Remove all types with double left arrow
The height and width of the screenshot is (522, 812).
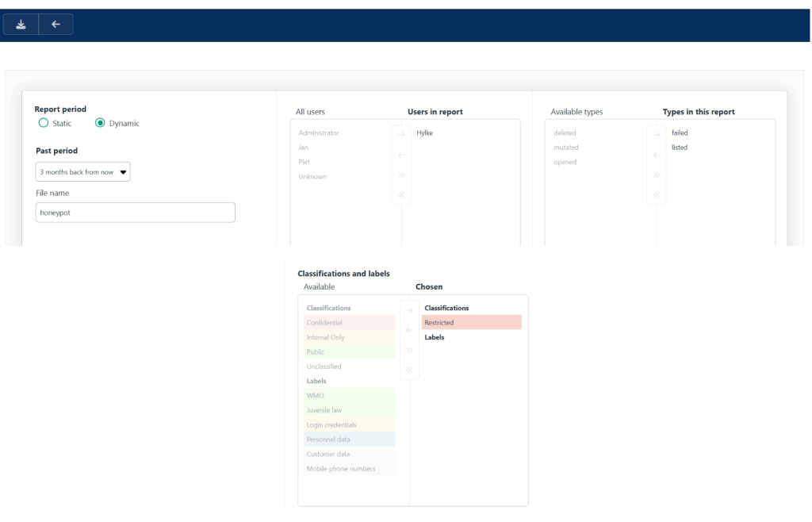[x=657, y=194]
